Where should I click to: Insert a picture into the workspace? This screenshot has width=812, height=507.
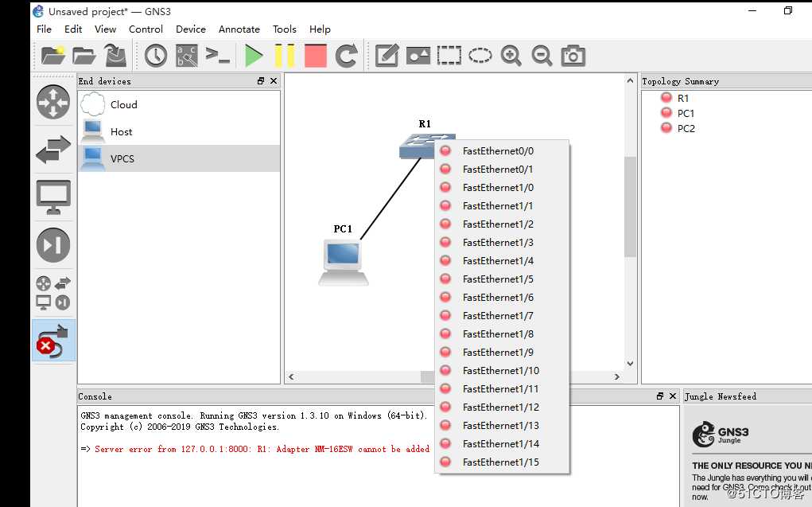pos(418,56)
